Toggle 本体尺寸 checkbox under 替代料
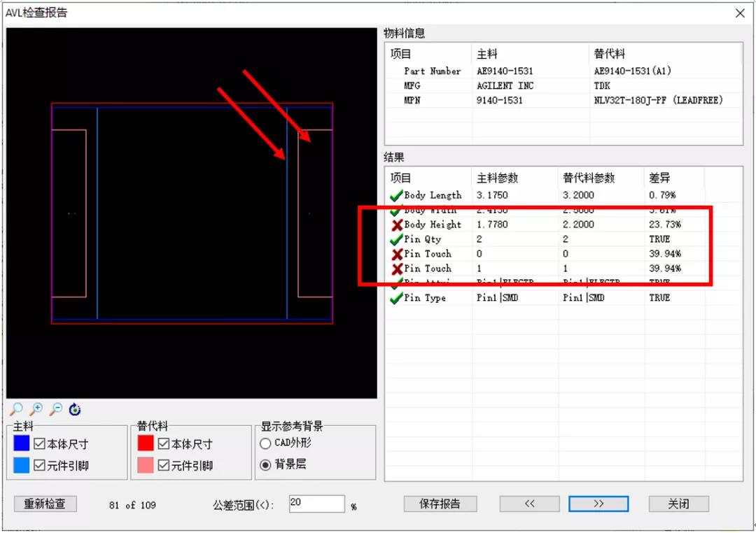This screenshot has height=533, width=756. tap(164, 444)
